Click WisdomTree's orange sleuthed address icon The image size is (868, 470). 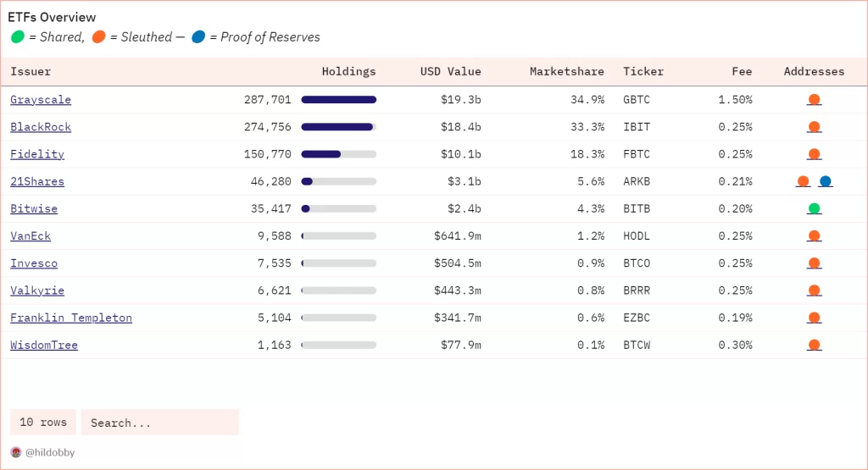814,345
